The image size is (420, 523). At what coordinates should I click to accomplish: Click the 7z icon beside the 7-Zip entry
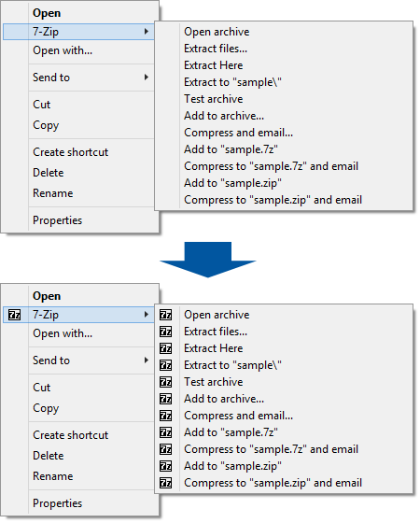point(14,315)
